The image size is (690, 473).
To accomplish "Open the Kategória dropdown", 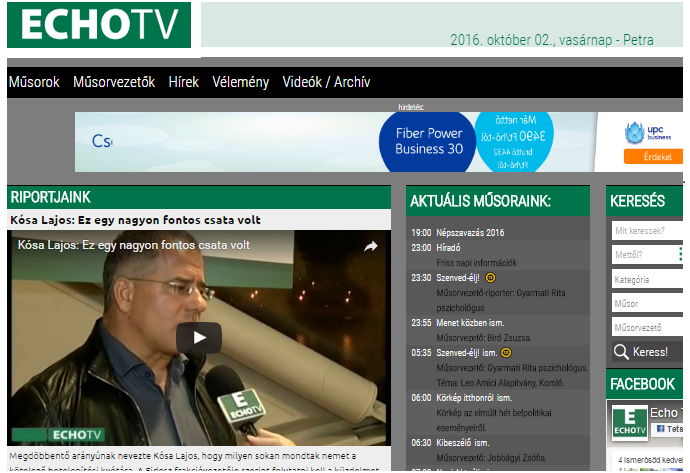I will point(647,279).
